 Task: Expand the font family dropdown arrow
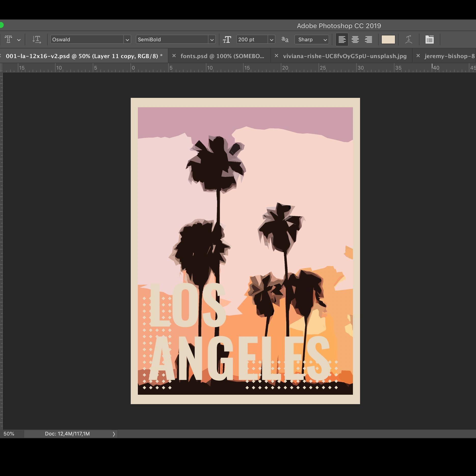pos(127,40)
